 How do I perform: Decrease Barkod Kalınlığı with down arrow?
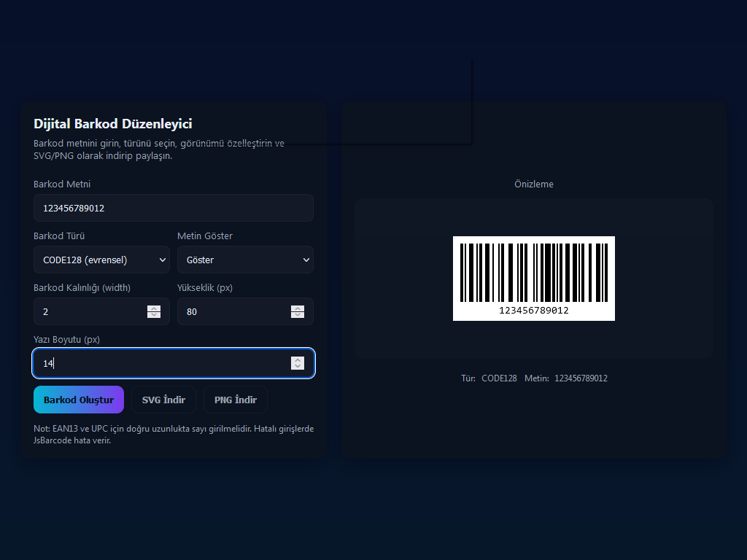pos(154,315)
